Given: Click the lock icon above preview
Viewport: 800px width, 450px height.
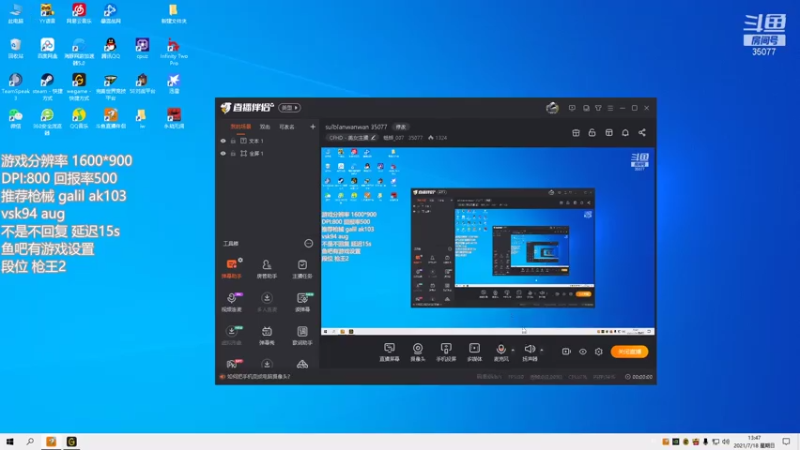Looking at the screenshot, I should pyautogui.click(x=592, y=133).
